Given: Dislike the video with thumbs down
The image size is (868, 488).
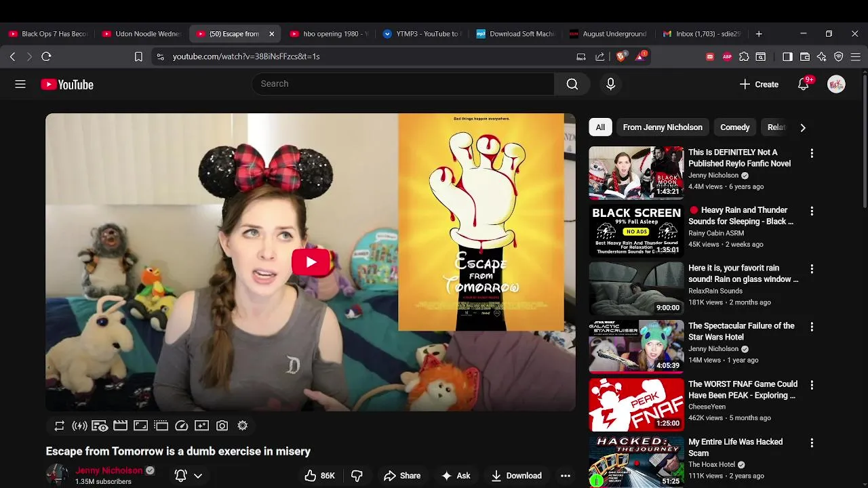Looking at the screenshot, I should pyautogui.click(x=357, y=476).
